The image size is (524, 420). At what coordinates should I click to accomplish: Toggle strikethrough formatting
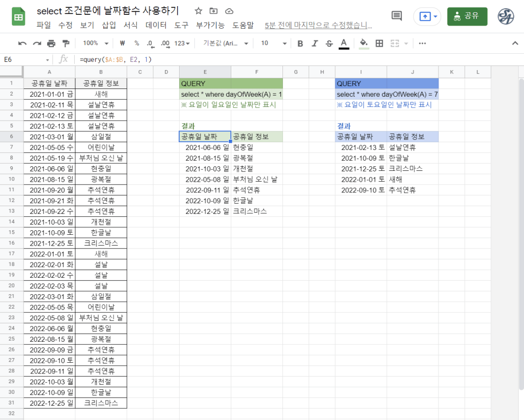[x=329, y=43]
